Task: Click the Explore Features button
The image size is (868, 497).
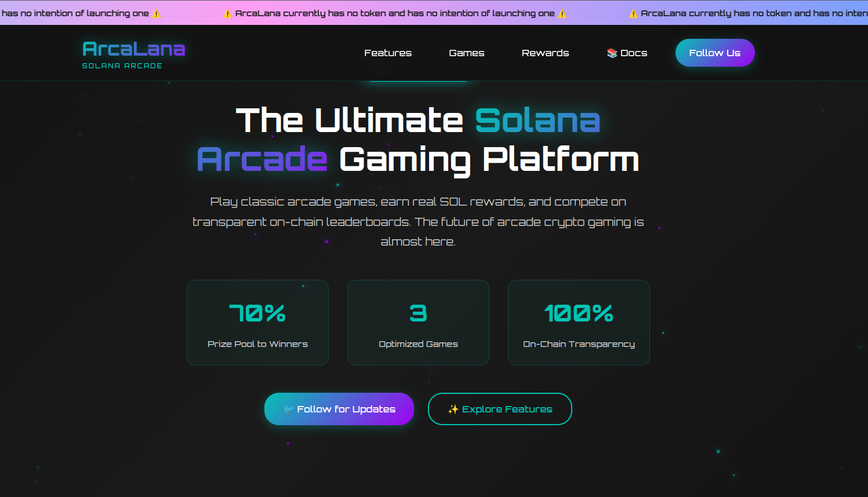Action: click(500, 409)
